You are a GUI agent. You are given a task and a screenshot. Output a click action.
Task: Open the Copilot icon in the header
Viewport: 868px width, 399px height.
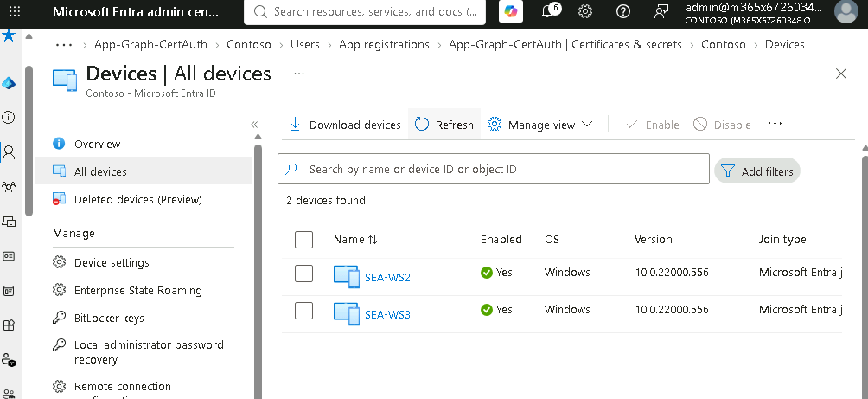510,11
